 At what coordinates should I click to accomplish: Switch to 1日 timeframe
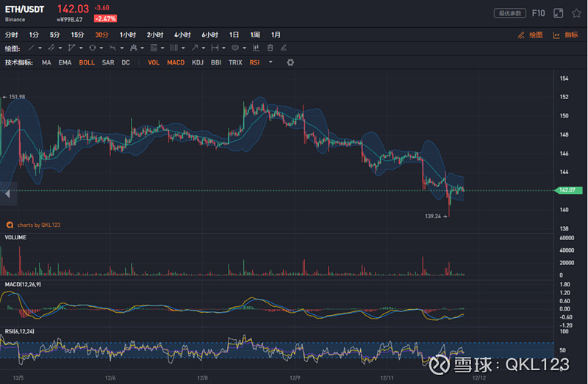[x=234, y=35]
